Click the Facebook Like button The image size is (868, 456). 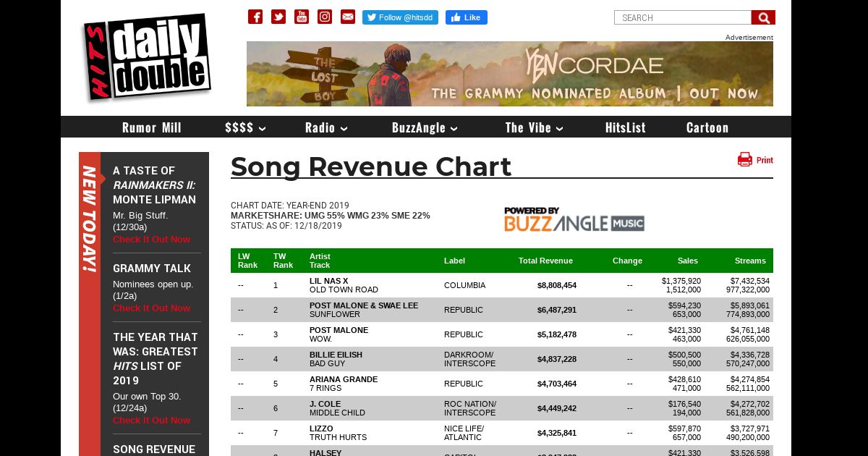(467, 17)
